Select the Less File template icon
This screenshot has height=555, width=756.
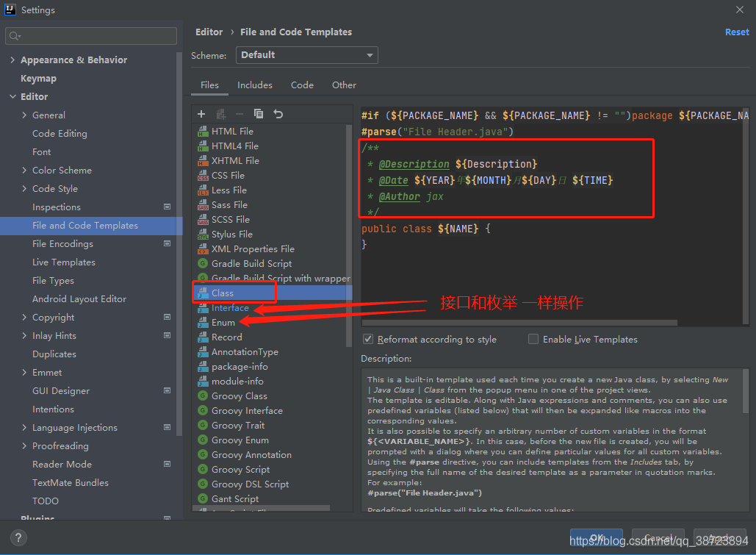pos(203,190)
